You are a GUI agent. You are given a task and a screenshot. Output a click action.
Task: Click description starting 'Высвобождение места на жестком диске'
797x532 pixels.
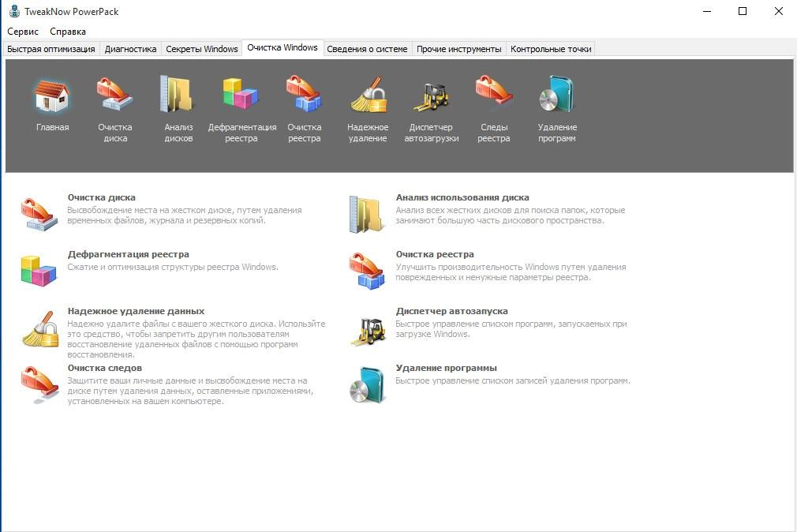[x=185, y=215]
